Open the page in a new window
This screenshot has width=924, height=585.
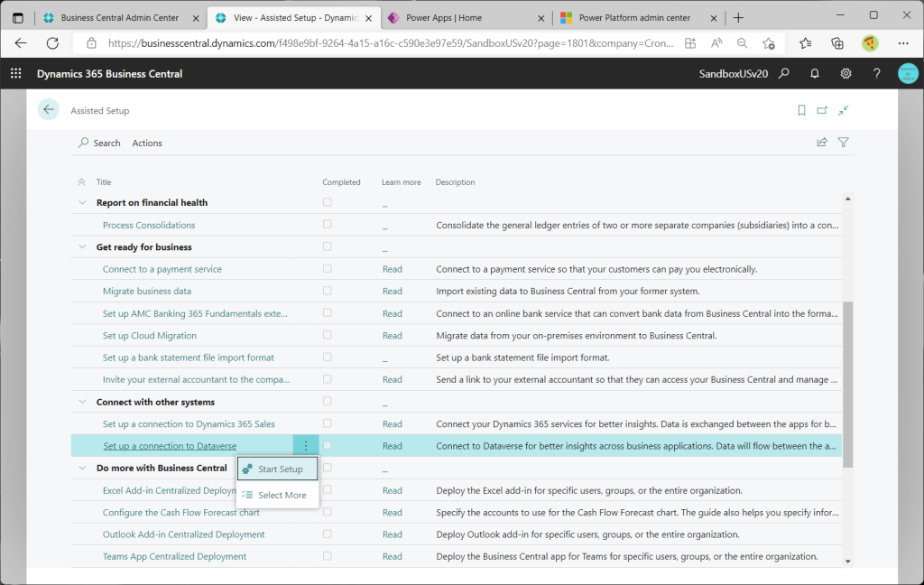pyautogui.click(x=822, y=110)
